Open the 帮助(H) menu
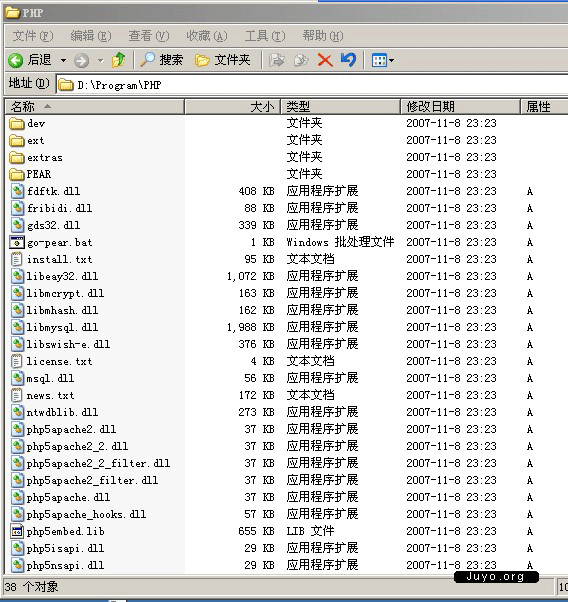 coord(323,36)
